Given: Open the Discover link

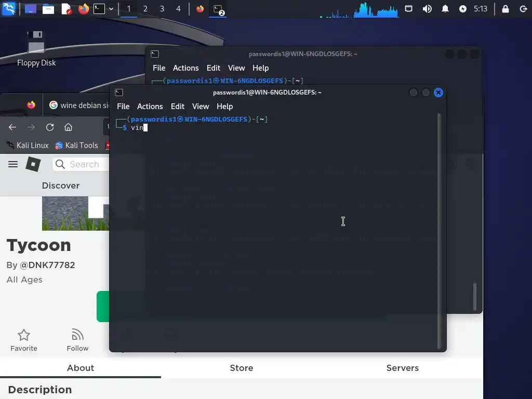Looking at the screenshot, I should 61,185.
